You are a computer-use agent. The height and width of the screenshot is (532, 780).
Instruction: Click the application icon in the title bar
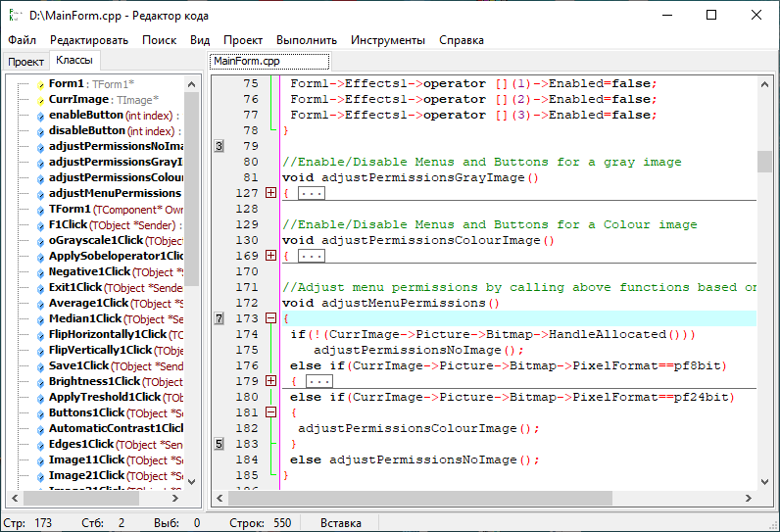tap(14, 16)
